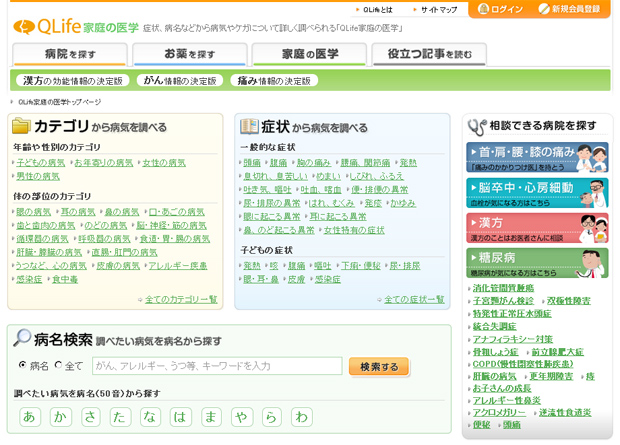Click the folder icon beside カテゴリ heading

20,126
